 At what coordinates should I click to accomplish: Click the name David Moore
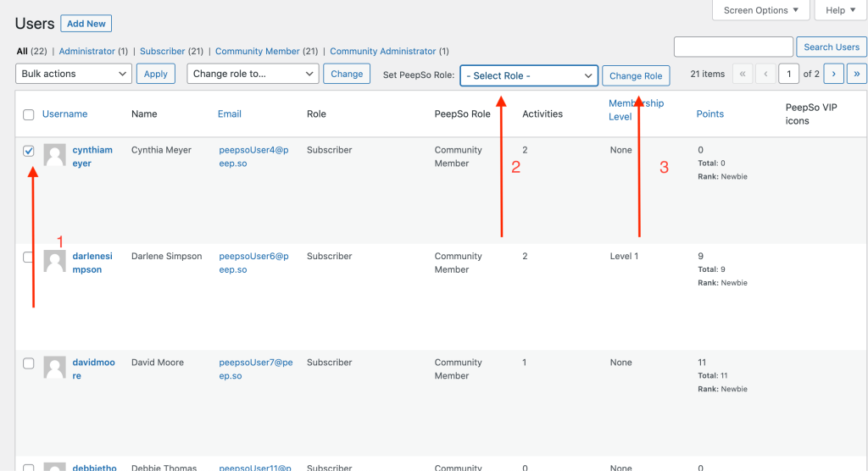point(157,363)
